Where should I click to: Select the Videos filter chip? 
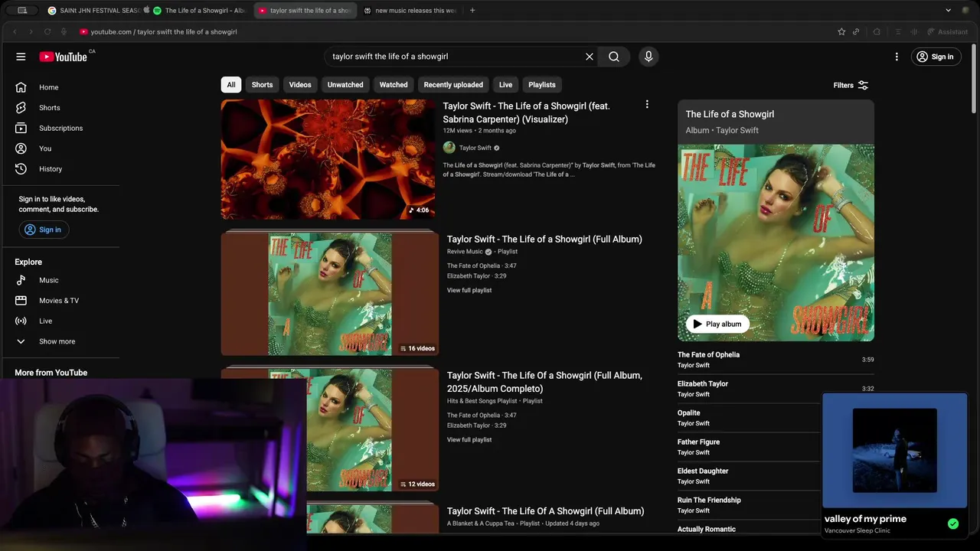click(300, 85)
